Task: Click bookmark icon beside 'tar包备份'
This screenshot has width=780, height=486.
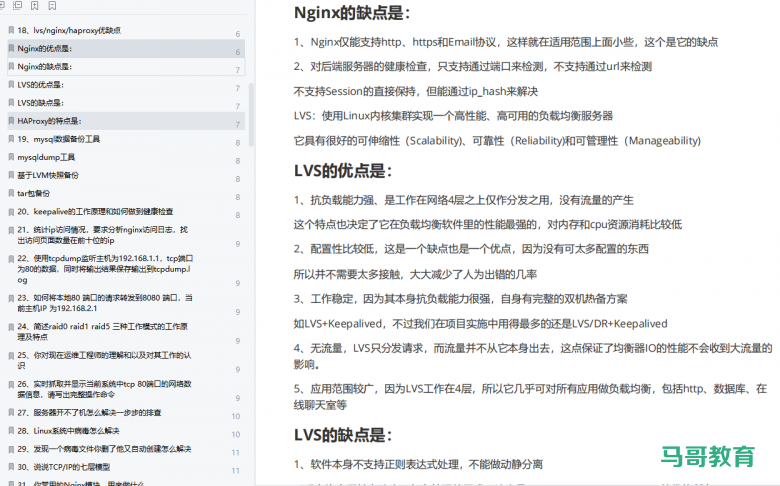Action: click(x=9, y=193)
